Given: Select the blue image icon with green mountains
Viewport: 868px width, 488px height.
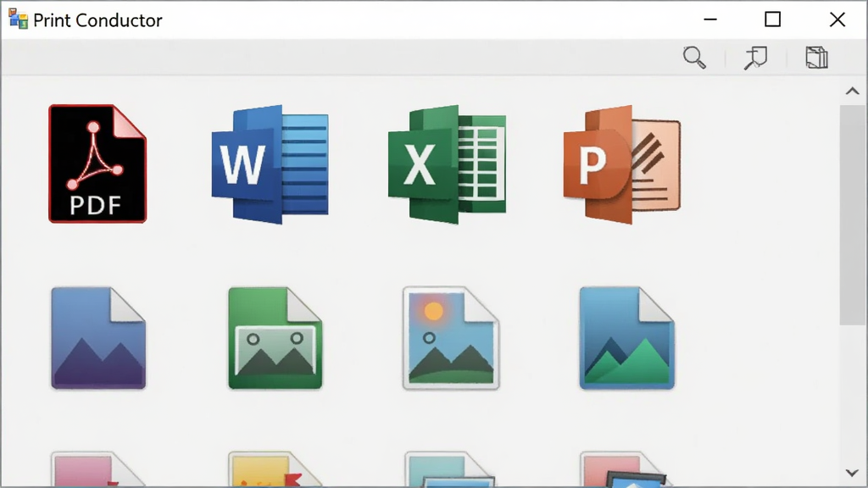Looking at the screenshot, I should click(627, 338).
